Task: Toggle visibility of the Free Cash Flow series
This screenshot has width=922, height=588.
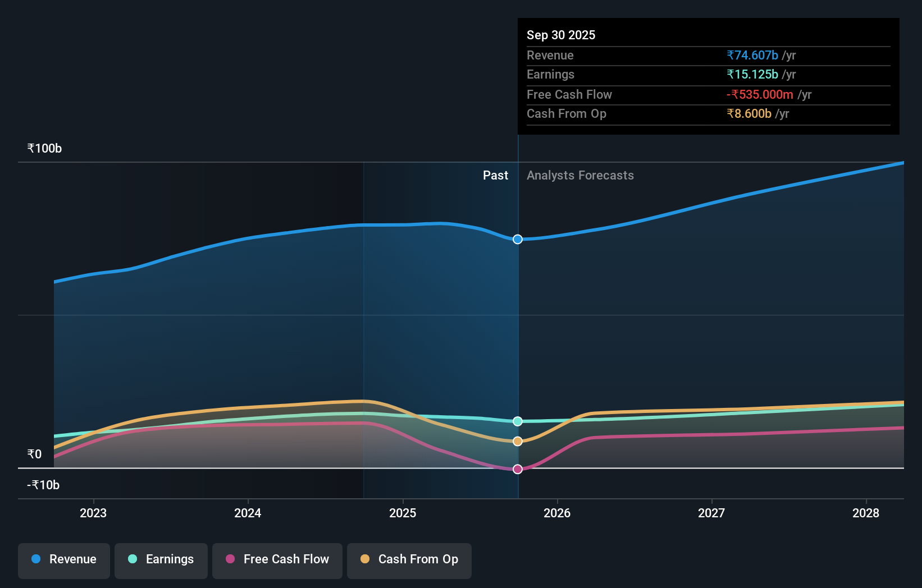Action: (x=277, y=559)
